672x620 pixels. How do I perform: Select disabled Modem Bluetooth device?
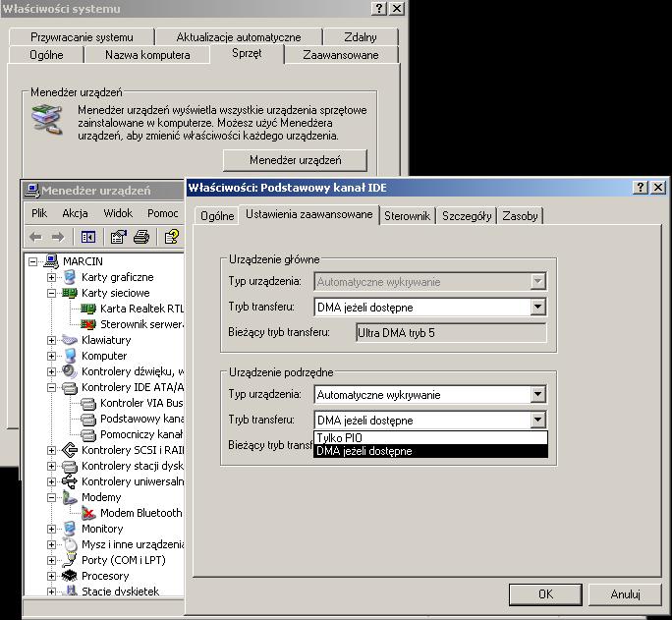pyautogui.click(x=133, y=513)
